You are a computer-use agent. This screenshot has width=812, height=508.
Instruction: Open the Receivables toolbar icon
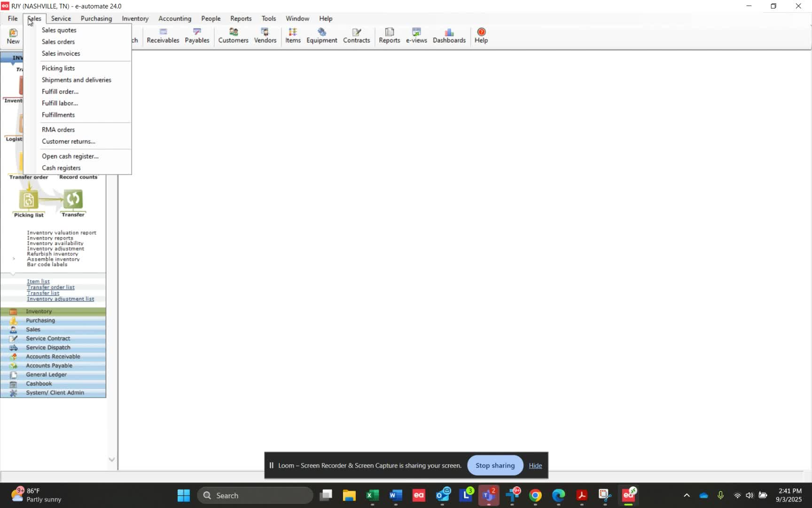coord(163,36)
